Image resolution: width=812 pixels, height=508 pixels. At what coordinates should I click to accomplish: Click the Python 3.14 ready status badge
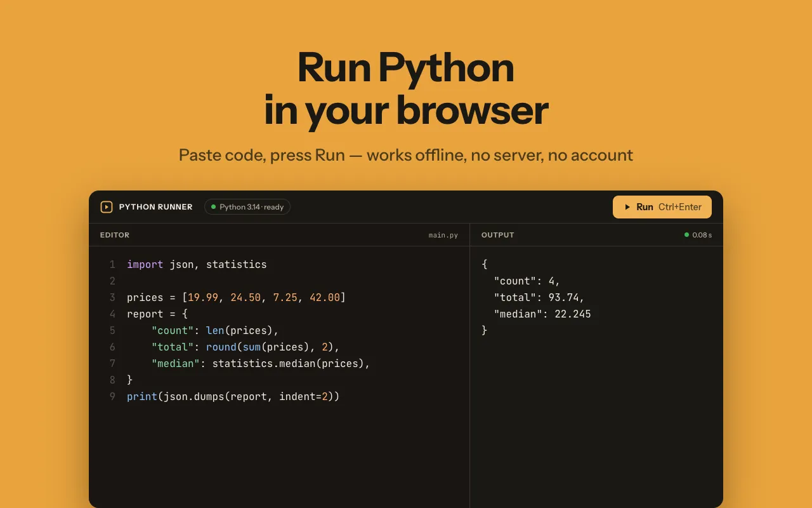click(x=247, y=207)
